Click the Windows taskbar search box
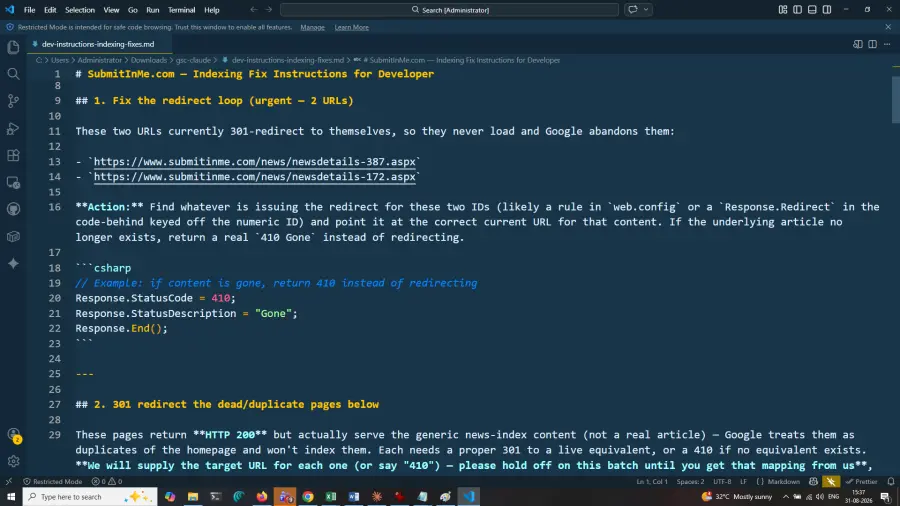This screenshot has width=900, height=506. tap(90, 497)
